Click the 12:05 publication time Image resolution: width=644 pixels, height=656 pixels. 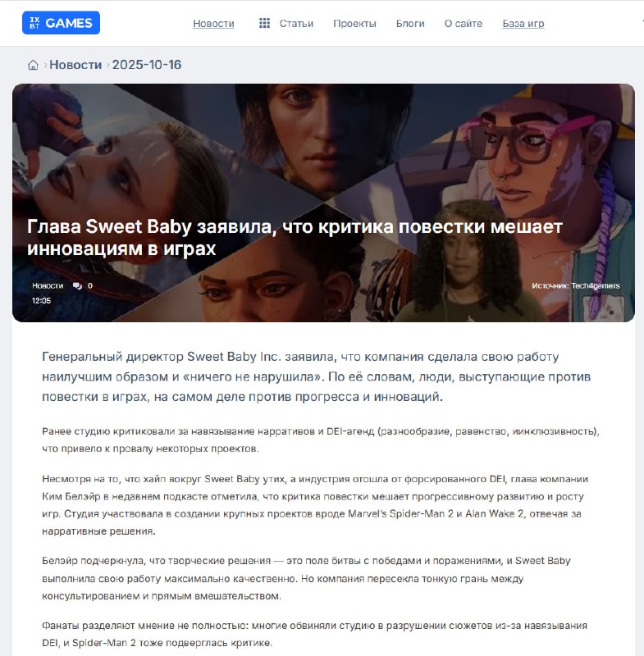point(41,301)
